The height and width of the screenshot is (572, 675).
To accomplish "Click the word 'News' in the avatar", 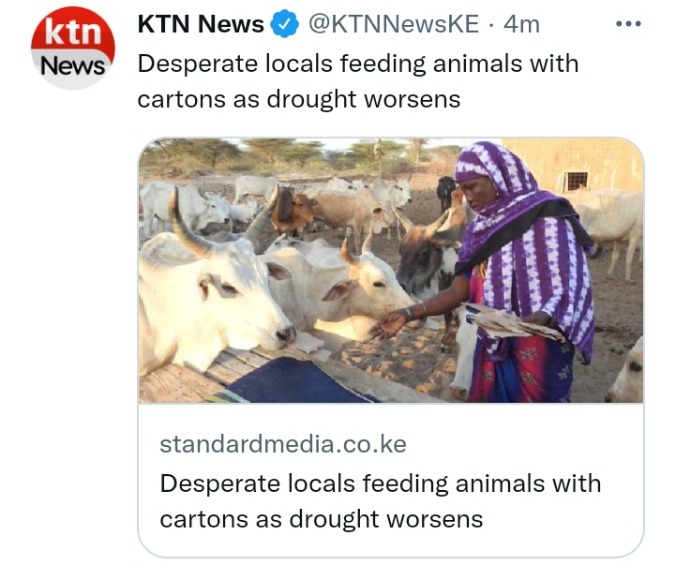I will 73,67.
